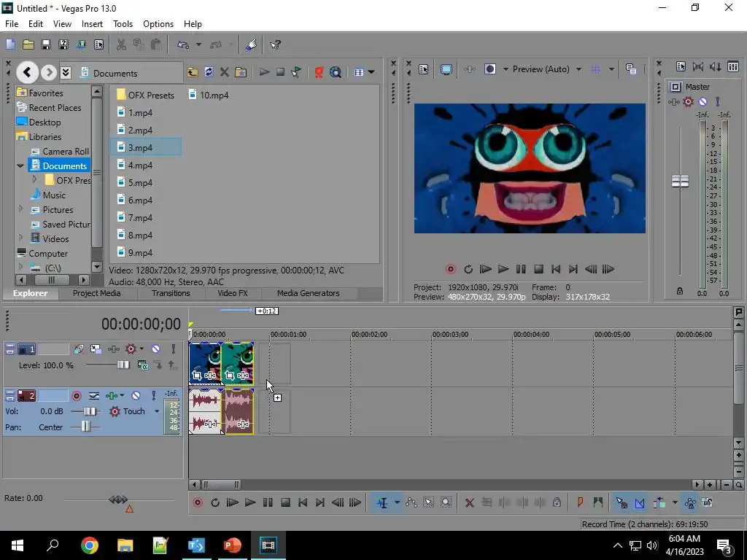Mute audio track 2
747x560 pixels.
tap(136, 396)
